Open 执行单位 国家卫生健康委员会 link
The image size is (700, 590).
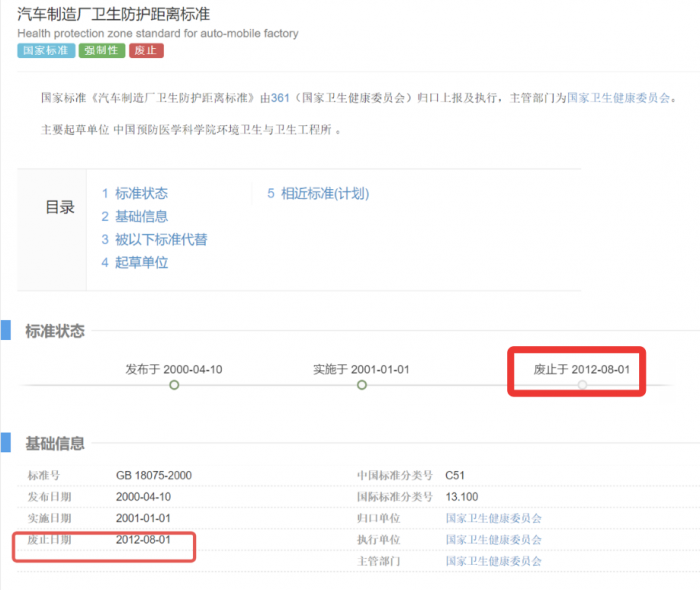[x=493, y=540]
